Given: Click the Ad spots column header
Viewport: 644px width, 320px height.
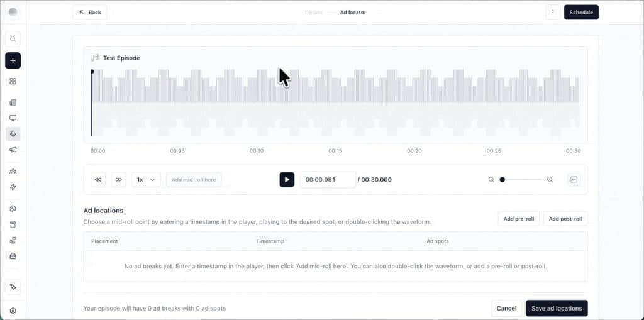Looking at the screenshot, I should (x=438, y=241).
